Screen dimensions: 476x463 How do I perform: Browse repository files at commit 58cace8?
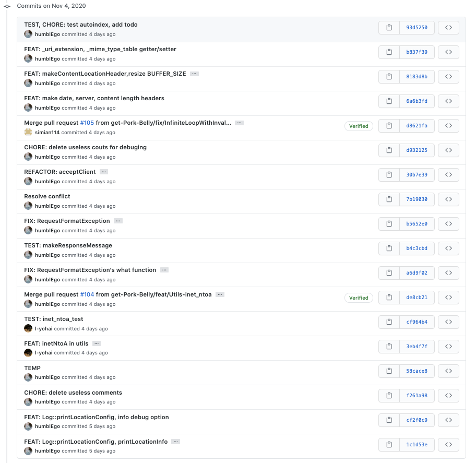tap(448, 371)
